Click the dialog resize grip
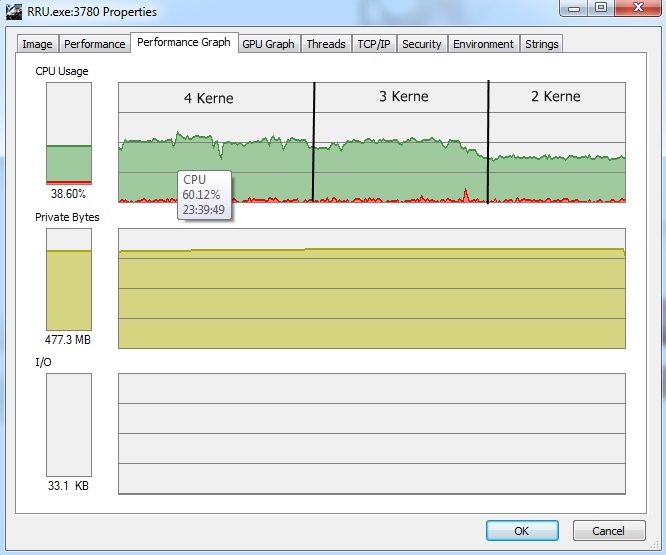The width and height of the screenshot is (666, 555). coord(656,545)
